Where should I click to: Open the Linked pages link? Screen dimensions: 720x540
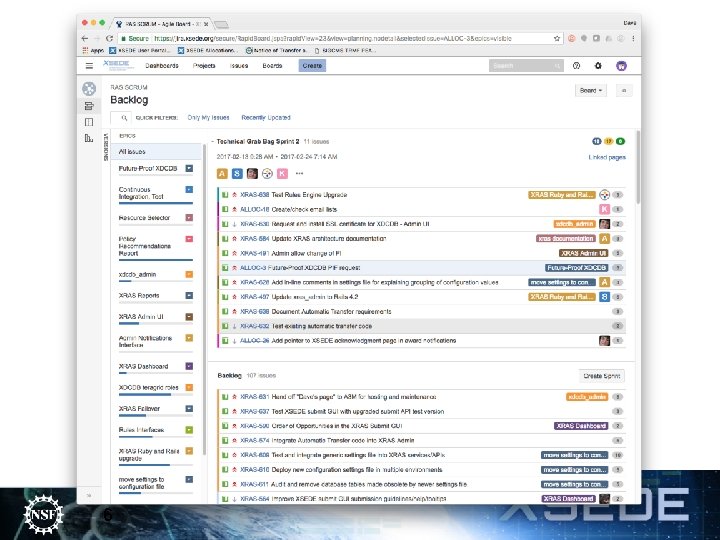pos(607,157)
